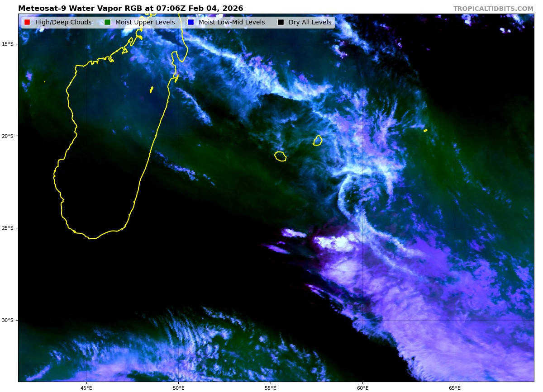Click the Meteosat-9 Water Vapor RGB title

tap(130, 9)
